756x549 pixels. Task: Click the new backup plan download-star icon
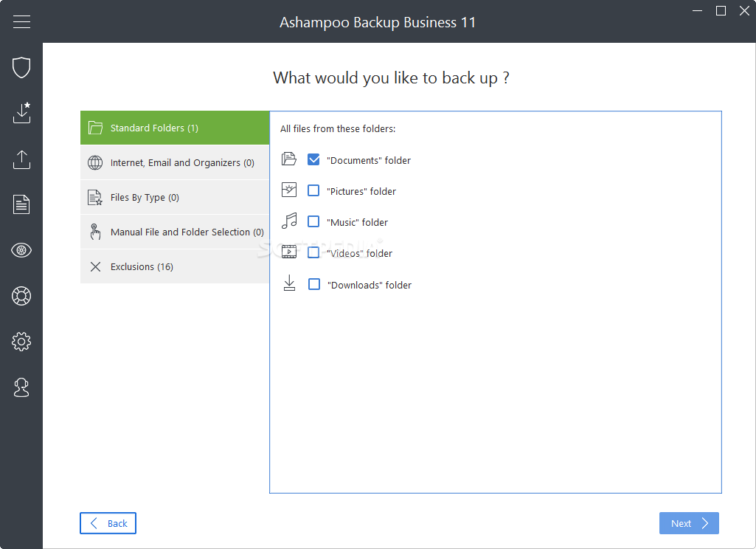(21, 113)
